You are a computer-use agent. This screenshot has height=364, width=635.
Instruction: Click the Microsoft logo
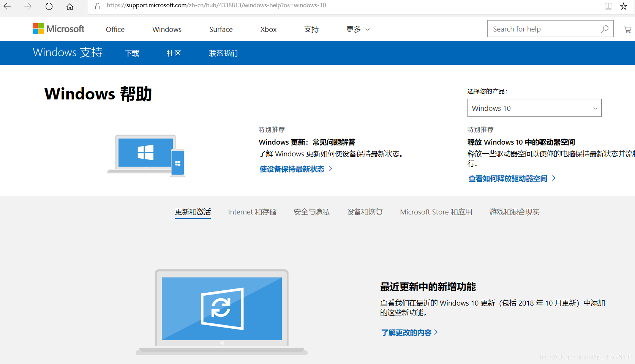pos(58,29)
